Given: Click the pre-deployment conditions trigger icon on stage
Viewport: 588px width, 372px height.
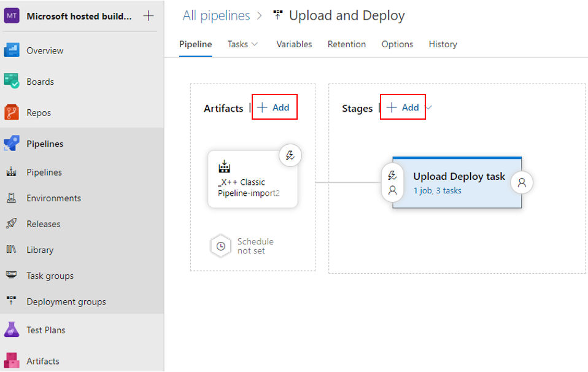Looking at the screenshot, I should 392,176.
